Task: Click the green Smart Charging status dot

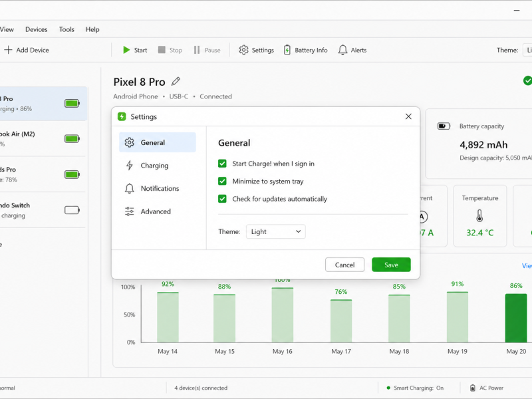Action: click(388, 388)
